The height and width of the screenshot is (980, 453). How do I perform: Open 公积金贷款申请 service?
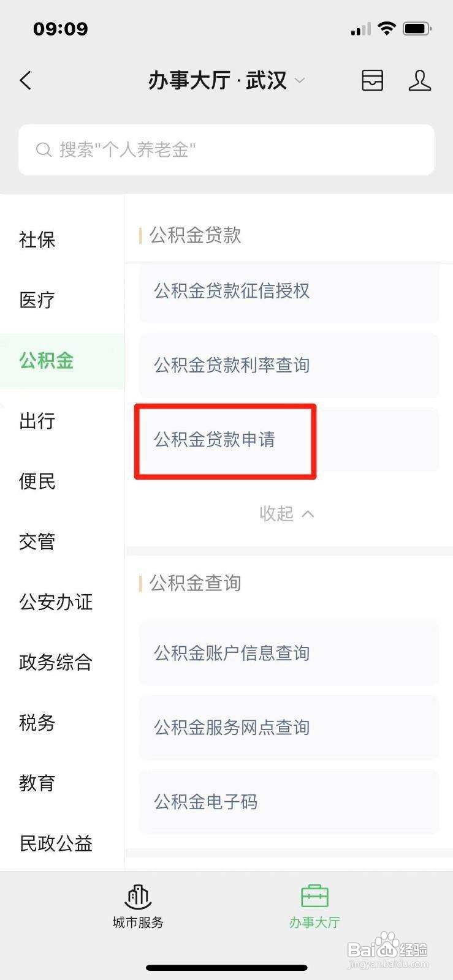289,439
